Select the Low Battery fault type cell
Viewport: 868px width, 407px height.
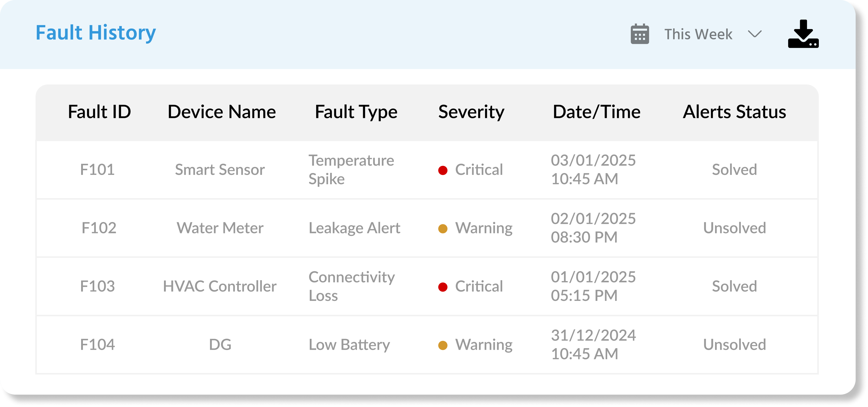pos(349,345)
